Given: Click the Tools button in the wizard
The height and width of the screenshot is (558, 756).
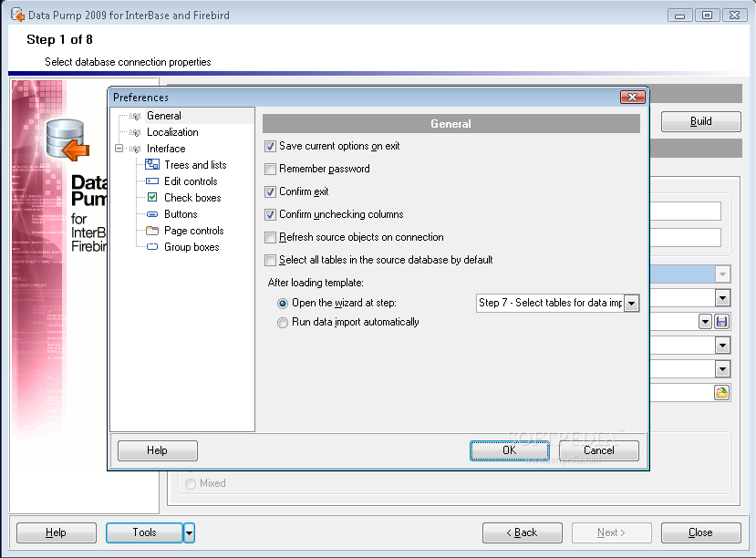Looking at the screenshot, I should tap(144, 533).
